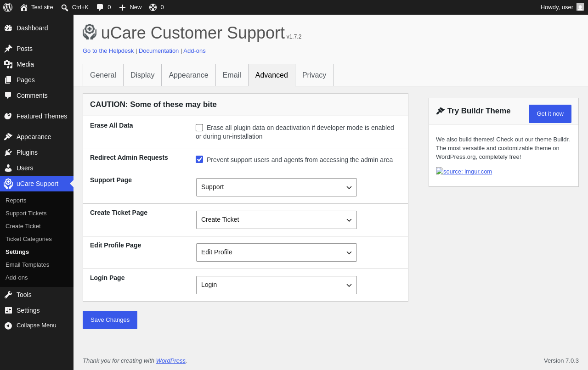588x370 pixels.
Task: Open Email Templates submenu item
Action: [37, 265]
